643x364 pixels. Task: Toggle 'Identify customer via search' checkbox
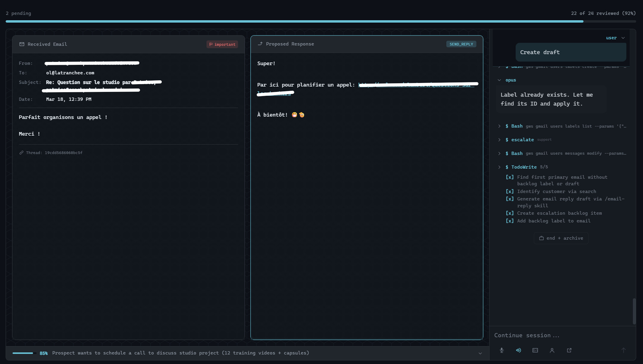coord(509,192)
